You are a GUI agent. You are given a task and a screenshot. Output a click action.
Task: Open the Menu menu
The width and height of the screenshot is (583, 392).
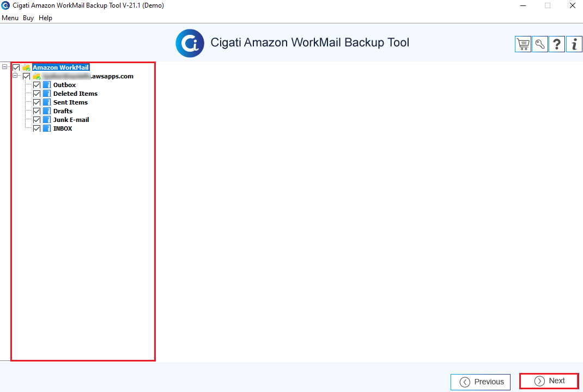10,18
